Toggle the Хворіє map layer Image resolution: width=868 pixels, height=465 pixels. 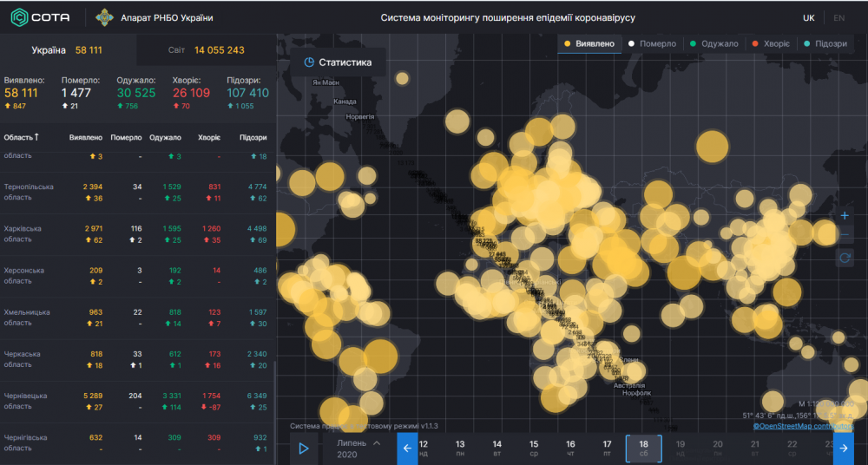coord(771,43)
